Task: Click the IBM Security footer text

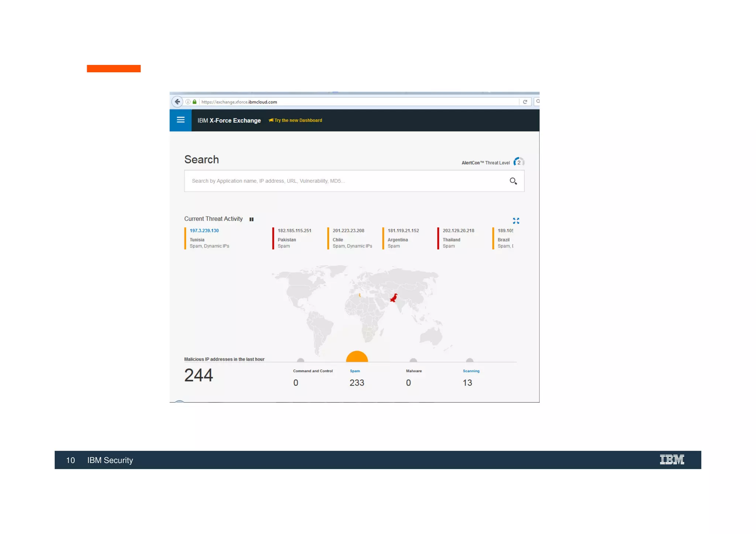Action: tap(110, 460)
